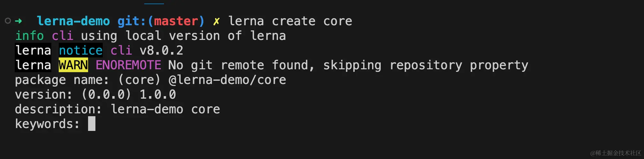Image resolution: width=644 pixels, height=159 pixels.
Task: Click the master branch name
Action: [176, 21]
